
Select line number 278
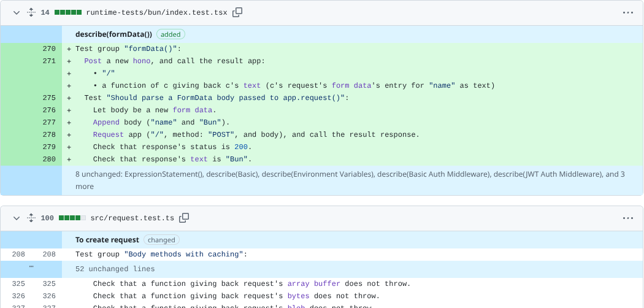[x=49, y=135]
